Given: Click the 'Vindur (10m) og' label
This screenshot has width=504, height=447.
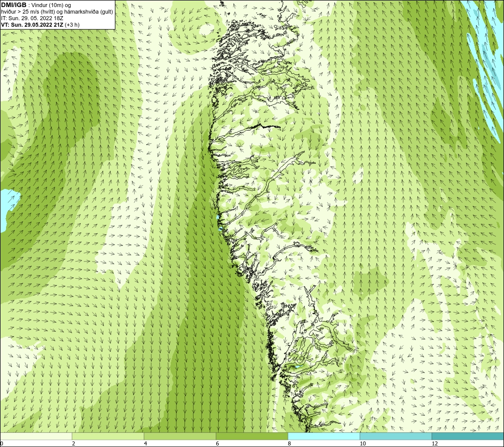Looking at the screenshot, I should 51,5.
